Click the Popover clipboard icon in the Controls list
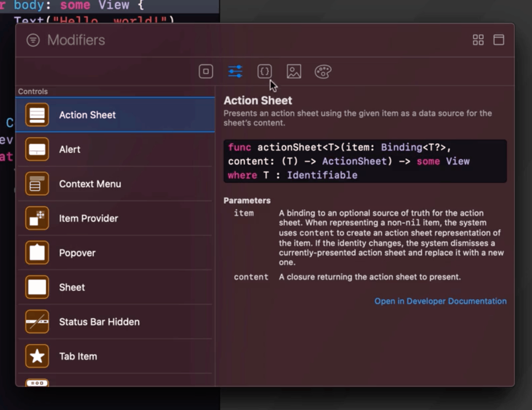 (37, 253)
